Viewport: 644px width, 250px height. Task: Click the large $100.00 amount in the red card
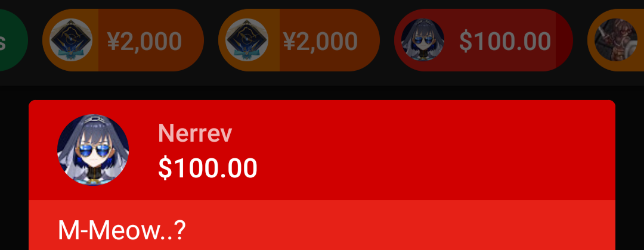coord(208,168)
